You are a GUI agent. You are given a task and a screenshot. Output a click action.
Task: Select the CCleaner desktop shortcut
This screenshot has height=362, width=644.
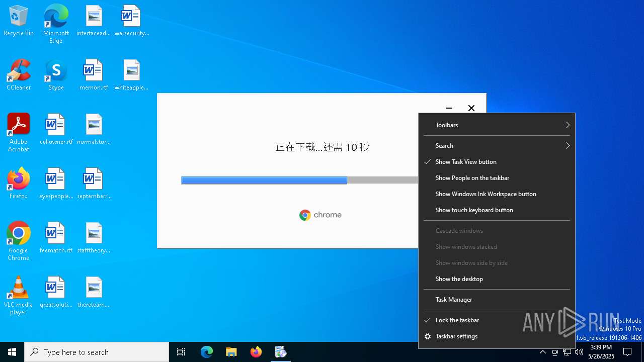point(19,75)
